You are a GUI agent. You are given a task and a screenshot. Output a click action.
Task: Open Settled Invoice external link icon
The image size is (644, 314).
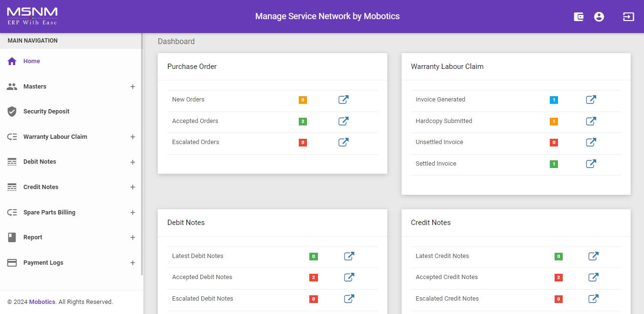pyautogui.click(x=591, y=164)
